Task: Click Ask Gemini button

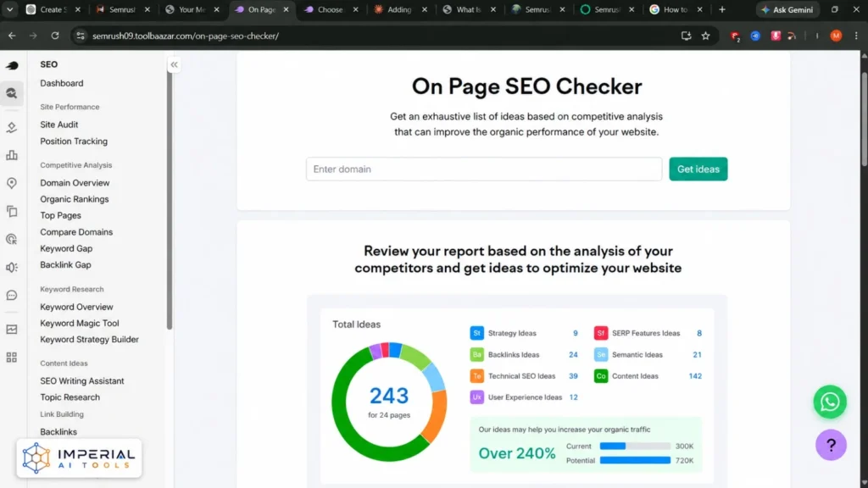Action: coord(787,9)
